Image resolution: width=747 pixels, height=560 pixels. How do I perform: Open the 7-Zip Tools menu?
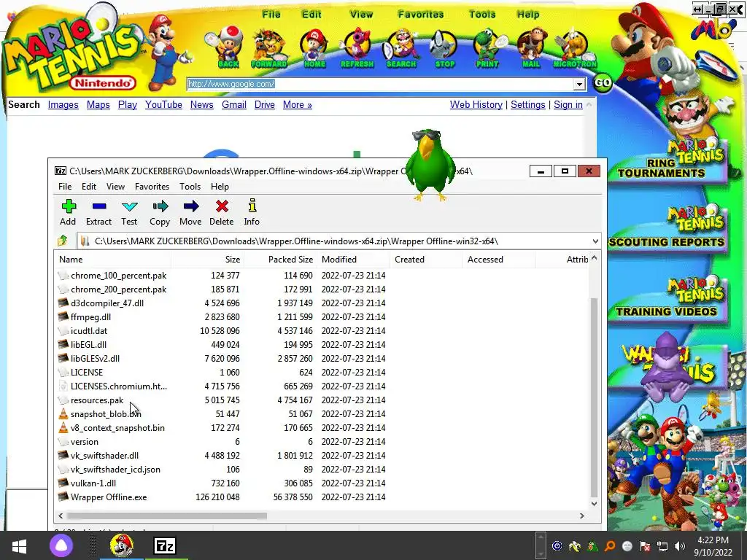(190, 187)
